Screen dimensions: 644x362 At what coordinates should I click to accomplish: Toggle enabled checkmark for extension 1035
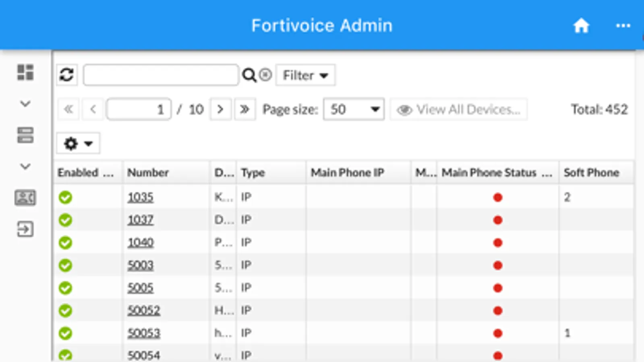click(x=65, y=197)
